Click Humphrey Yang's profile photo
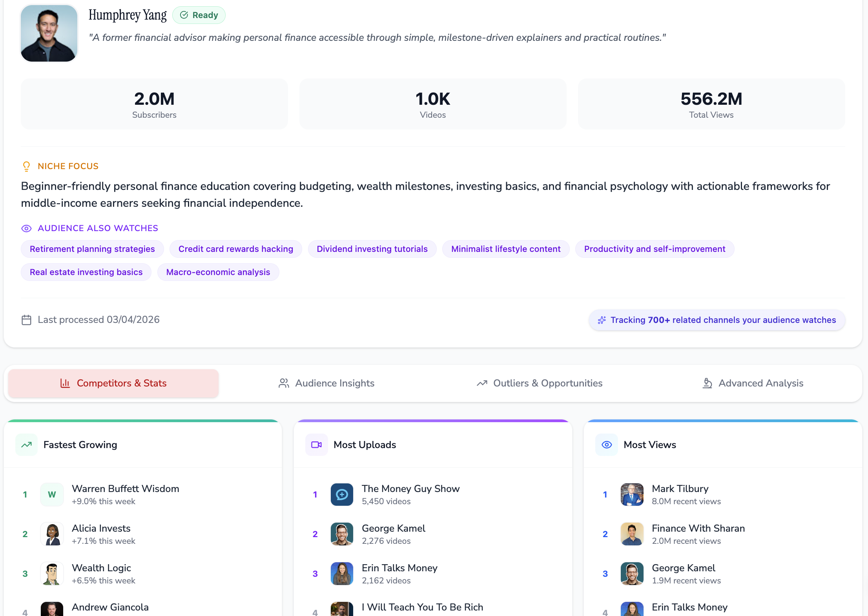 [49, 33]
